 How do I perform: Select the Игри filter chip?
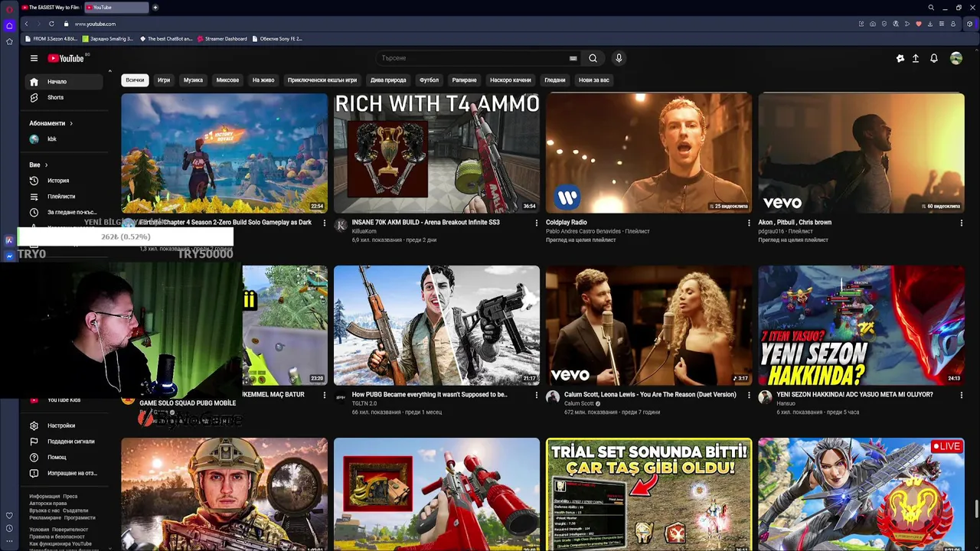pyautogui.click(x=164, y=80)
